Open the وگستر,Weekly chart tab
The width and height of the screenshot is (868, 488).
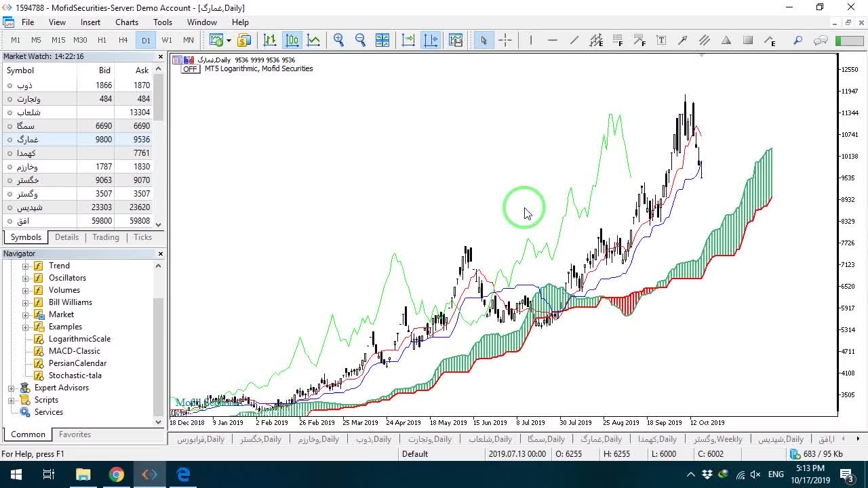717,439
